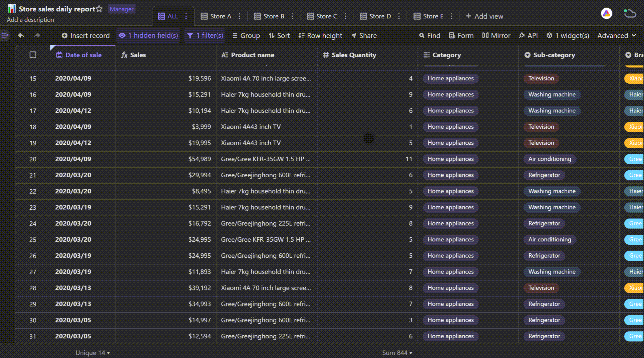Screen dimensions: 644x358
Task: Open Store B view options dots
Action: click(x=292, y=16)
